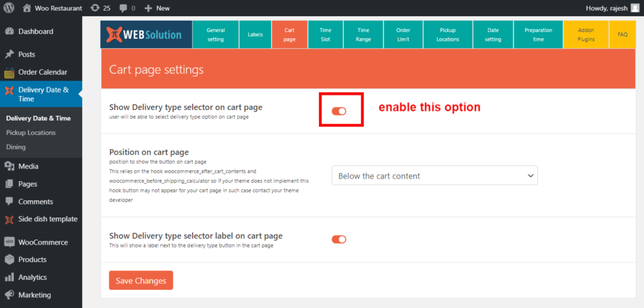The image size is (644, 308).
Task: Click the Dining submenu link
Action: pyautogui.click(x=16, y=147)
